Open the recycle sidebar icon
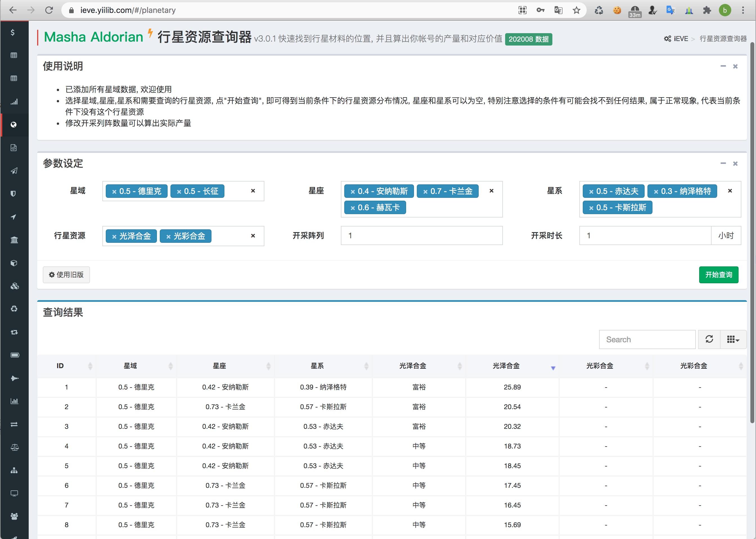 14,309
